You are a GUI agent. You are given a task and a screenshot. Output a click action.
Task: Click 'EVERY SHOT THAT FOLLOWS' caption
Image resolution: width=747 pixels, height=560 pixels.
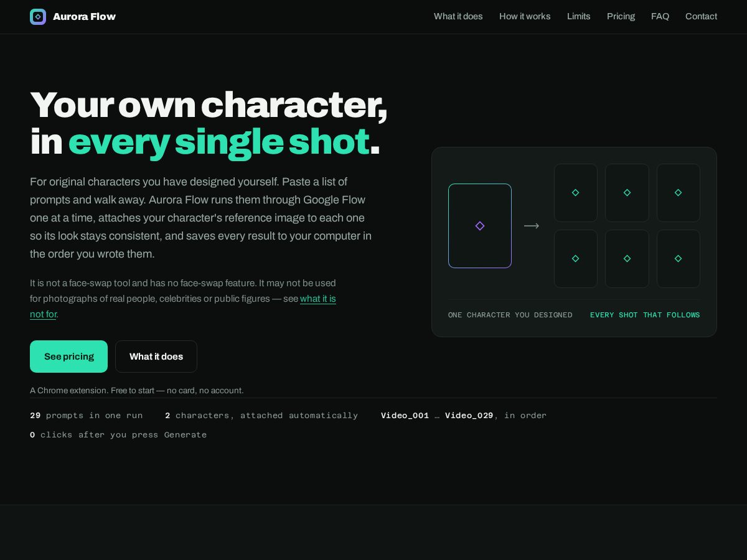coord(645,315)
